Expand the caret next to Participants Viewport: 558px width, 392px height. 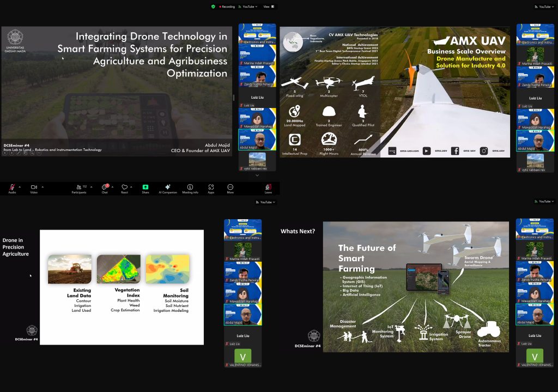(92, 187)
